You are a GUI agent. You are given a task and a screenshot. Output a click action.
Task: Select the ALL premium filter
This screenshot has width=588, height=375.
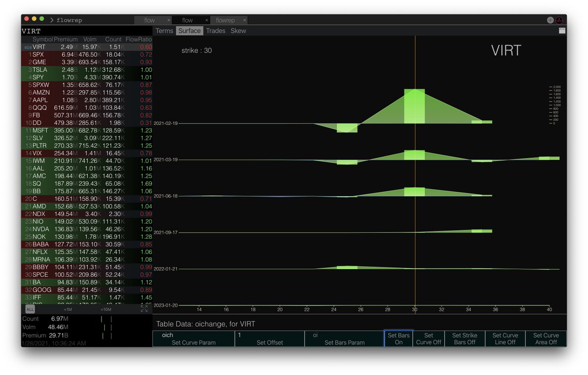[x=30, y=309]
